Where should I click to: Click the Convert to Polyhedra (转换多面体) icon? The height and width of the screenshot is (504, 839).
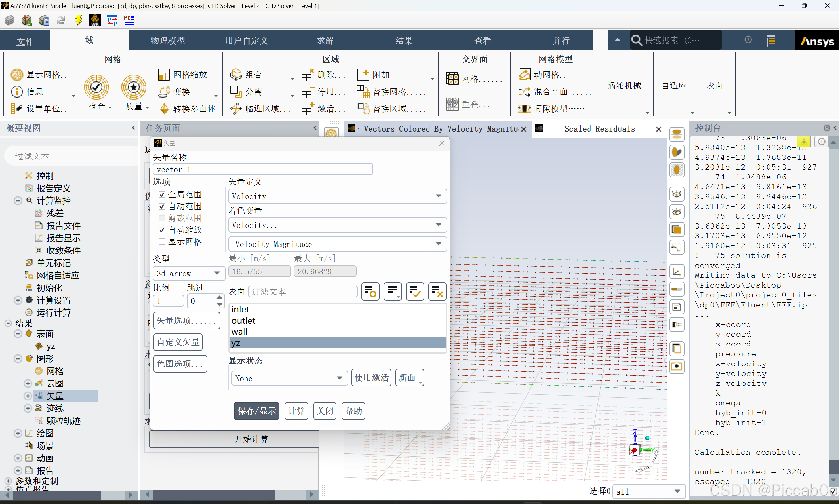click(164, 109)
